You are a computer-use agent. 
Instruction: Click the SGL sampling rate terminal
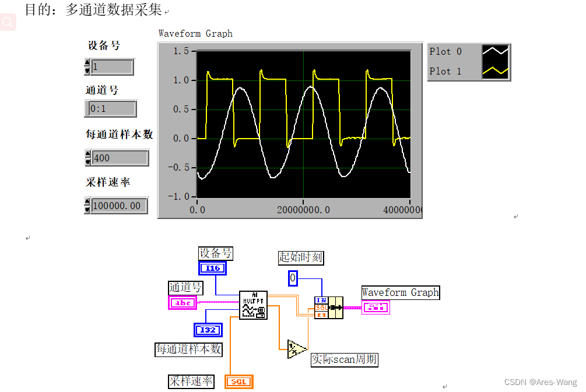tap(239, 382)
